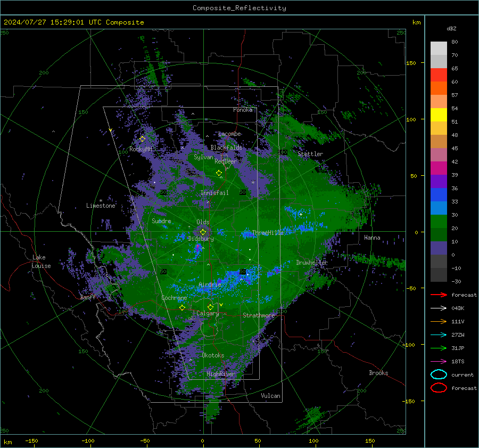Click the Okotoks city label

[x=213, y=355]
